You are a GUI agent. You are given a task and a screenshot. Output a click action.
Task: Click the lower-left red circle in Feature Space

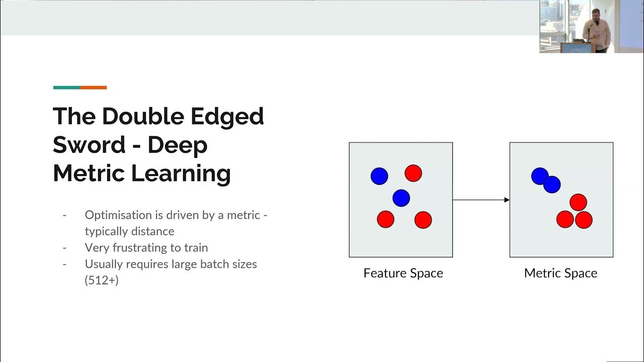[x=385, y=220]
